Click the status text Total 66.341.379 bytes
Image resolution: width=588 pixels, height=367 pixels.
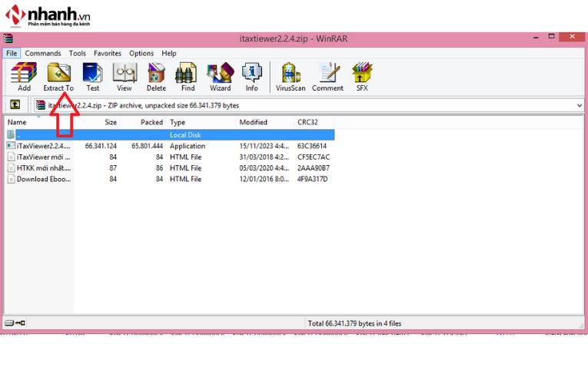coord(354,323)
